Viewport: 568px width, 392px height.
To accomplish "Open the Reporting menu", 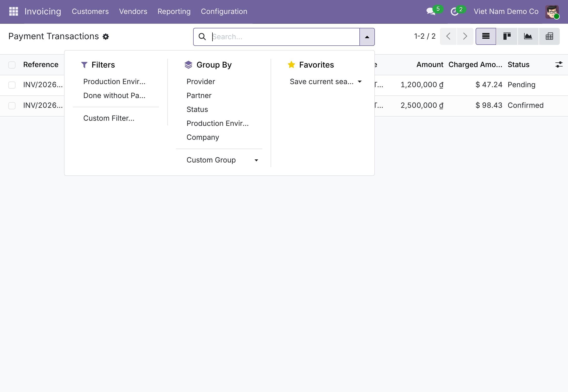I will click(174, 12).
